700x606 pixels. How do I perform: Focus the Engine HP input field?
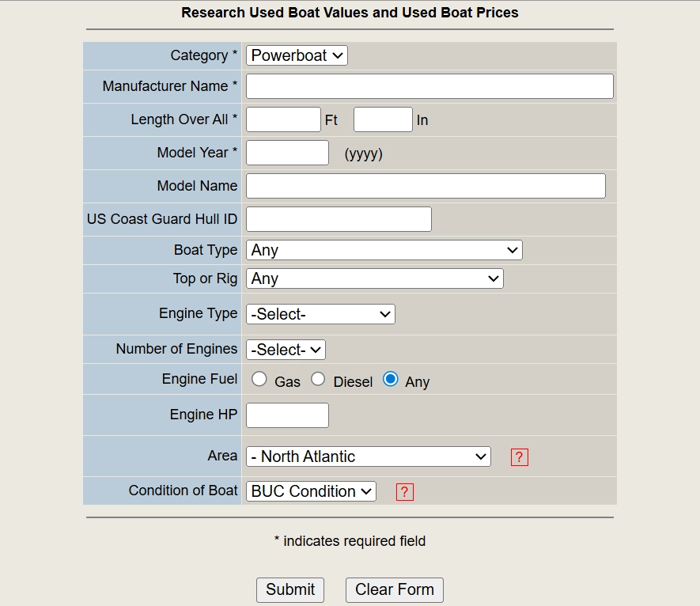[287, 415]
